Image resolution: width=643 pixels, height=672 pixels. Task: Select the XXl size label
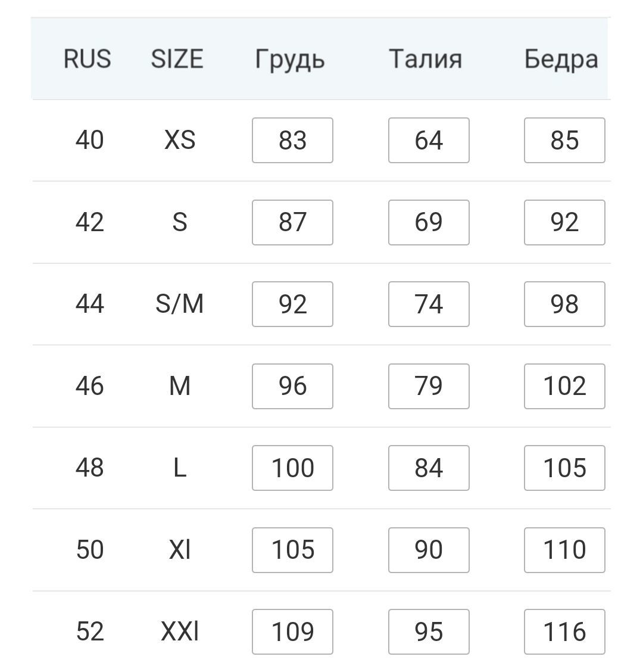(x=180, y=631)
